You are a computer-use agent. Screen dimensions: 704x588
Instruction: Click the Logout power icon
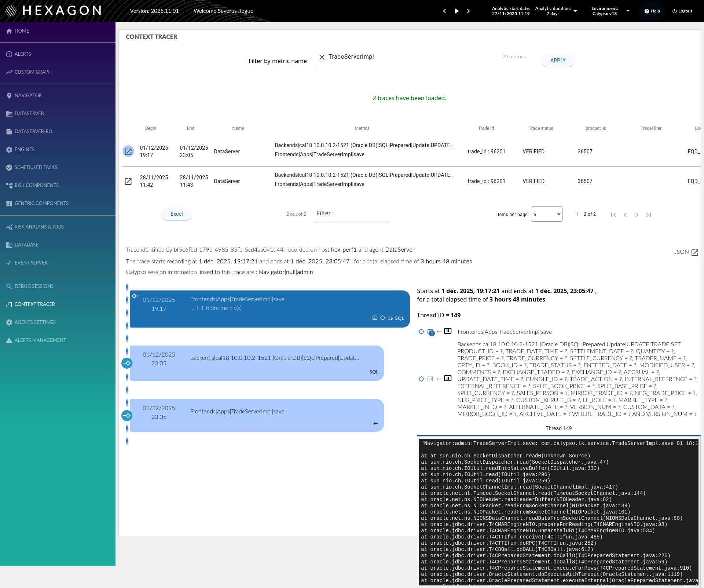coord(675,11)
